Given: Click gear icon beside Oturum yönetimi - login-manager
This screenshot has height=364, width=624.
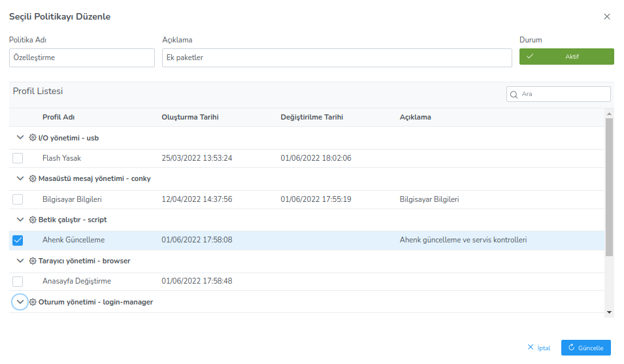Looking at the screenshot, I should [x=33, y=302].
